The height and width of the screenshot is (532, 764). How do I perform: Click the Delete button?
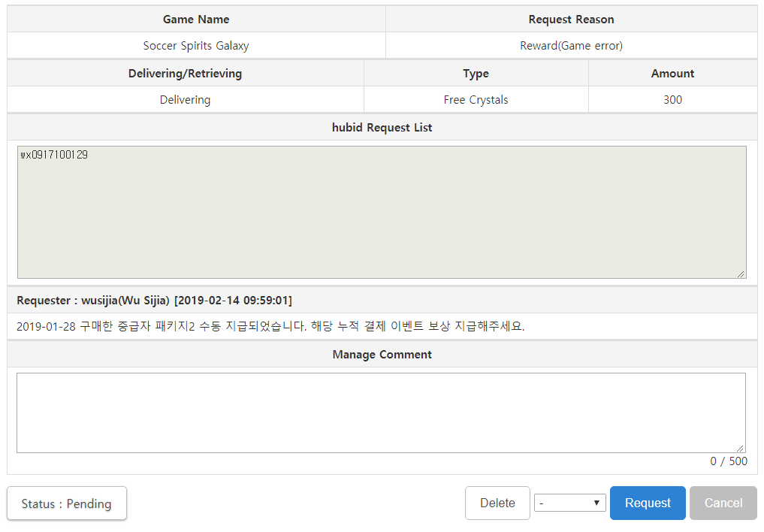click(x=497, y=503)
